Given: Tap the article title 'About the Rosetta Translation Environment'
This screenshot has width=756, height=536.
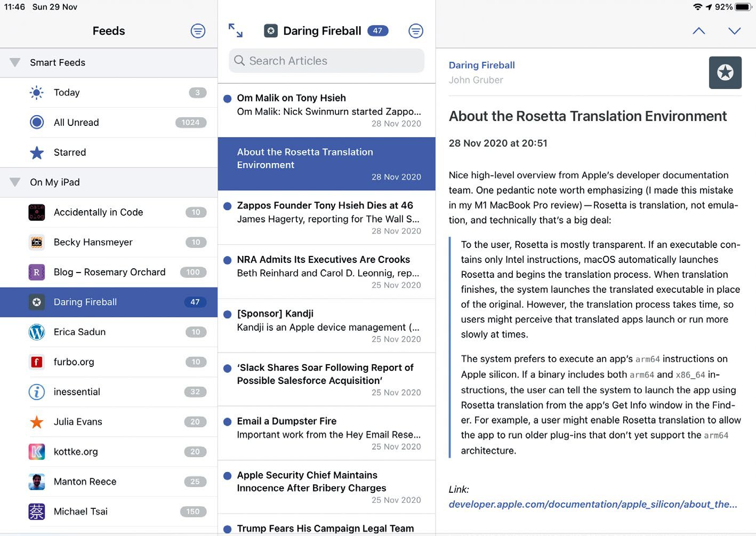Looking at the screenshot, I should (588, 116).
